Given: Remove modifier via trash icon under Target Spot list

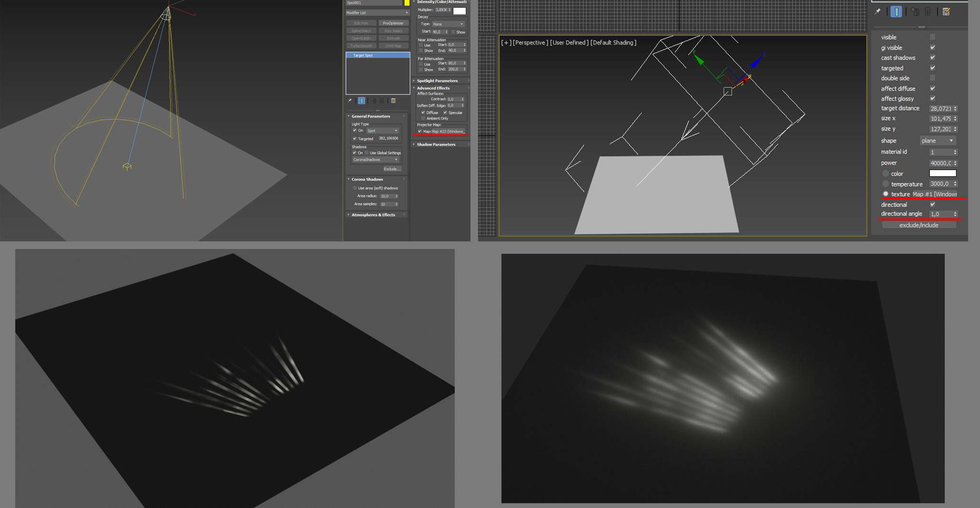Looking at the screenshot, I should point(382,101).
